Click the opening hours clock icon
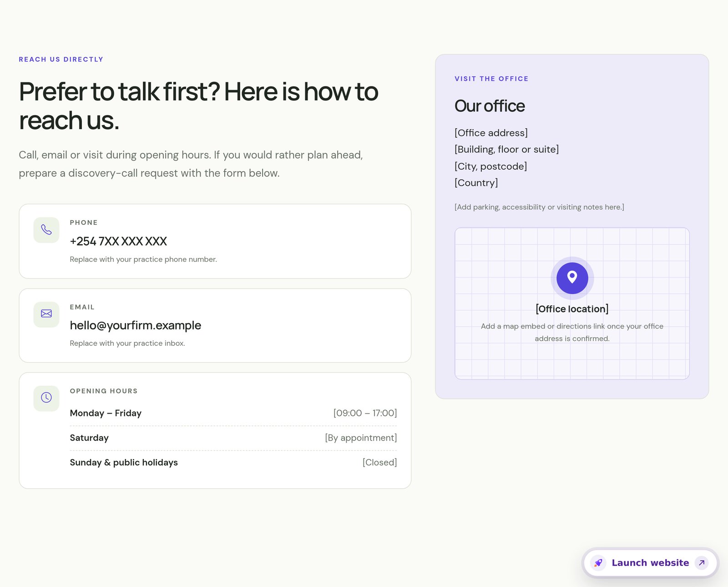The width and height of the screenshot is (728, 587). [46, 398]
